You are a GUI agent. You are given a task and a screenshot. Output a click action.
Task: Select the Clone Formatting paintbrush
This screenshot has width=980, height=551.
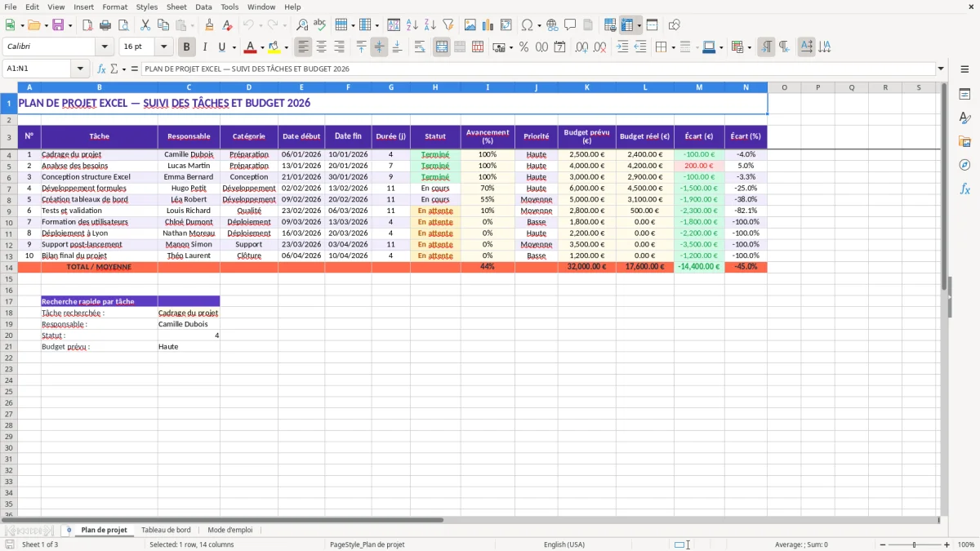209,25
